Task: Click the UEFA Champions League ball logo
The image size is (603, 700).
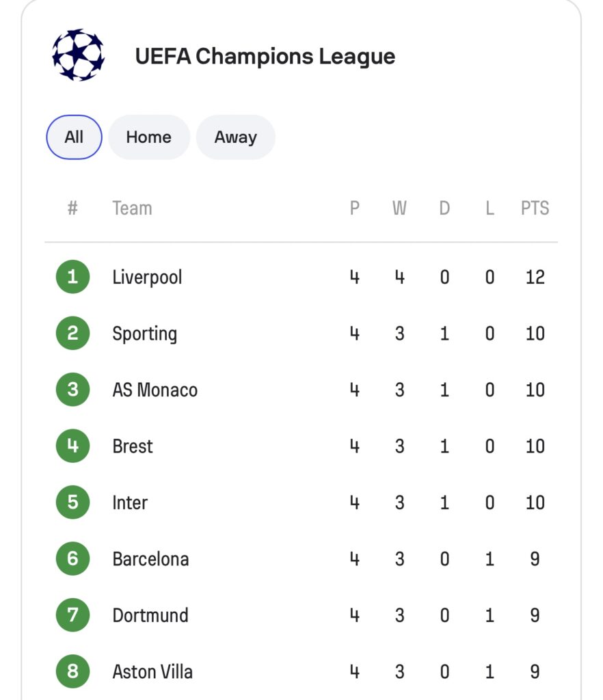Action: [x=78, y=55]
